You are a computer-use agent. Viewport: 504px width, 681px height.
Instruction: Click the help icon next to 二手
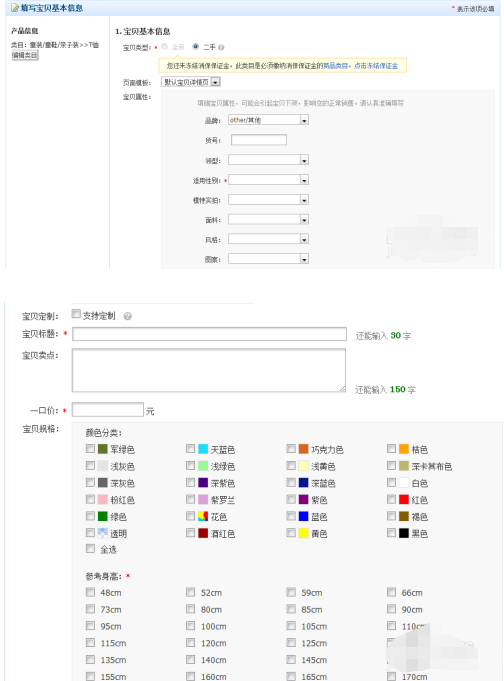point(221,47)
